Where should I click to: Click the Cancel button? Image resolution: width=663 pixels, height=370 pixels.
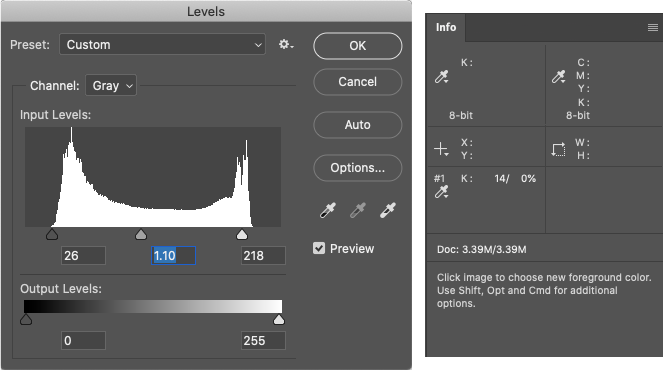(358, 82)
